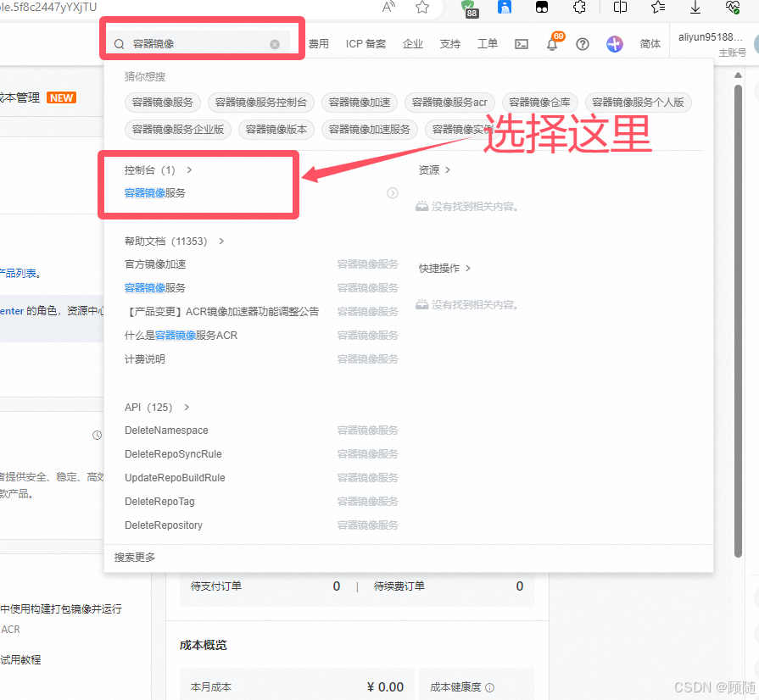Viewport: 759px width, 700px height.
Task: Click the clock icon in left panel
Action: (x=97, y=436)
